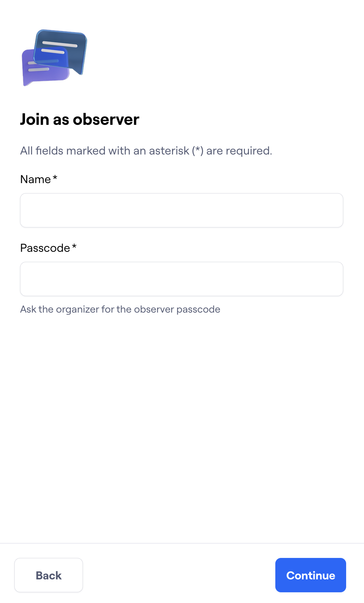Click the chat bubbles logo

[x=54, y=57]
